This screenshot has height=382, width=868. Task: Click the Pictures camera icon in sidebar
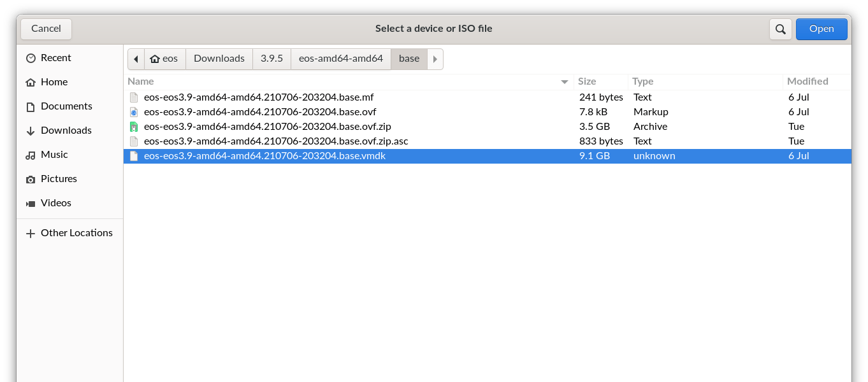pos(31,179)
